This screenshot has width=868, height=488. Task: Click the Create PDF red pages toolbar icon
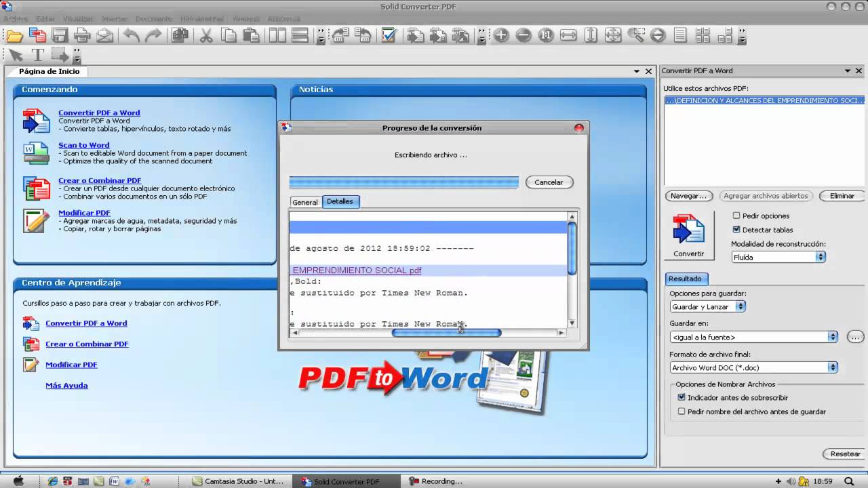37,36
